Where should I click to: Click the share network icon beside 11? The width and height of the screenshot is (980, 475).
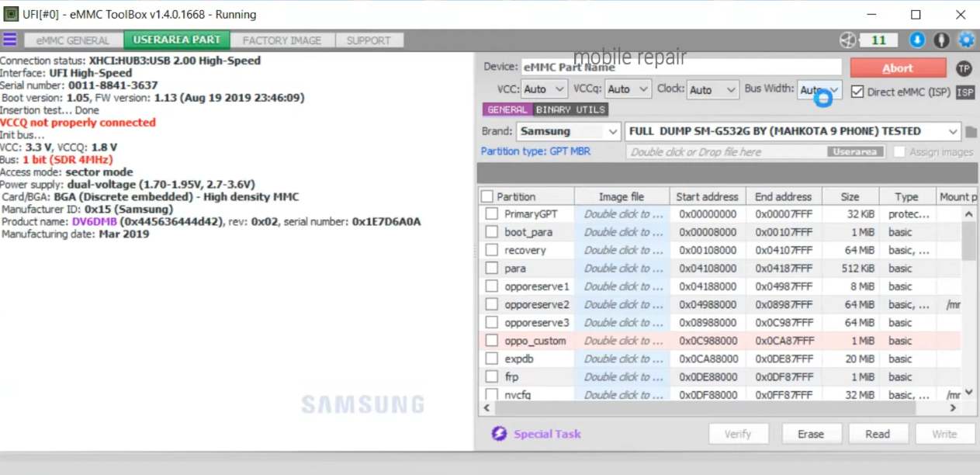pos(848,40)
